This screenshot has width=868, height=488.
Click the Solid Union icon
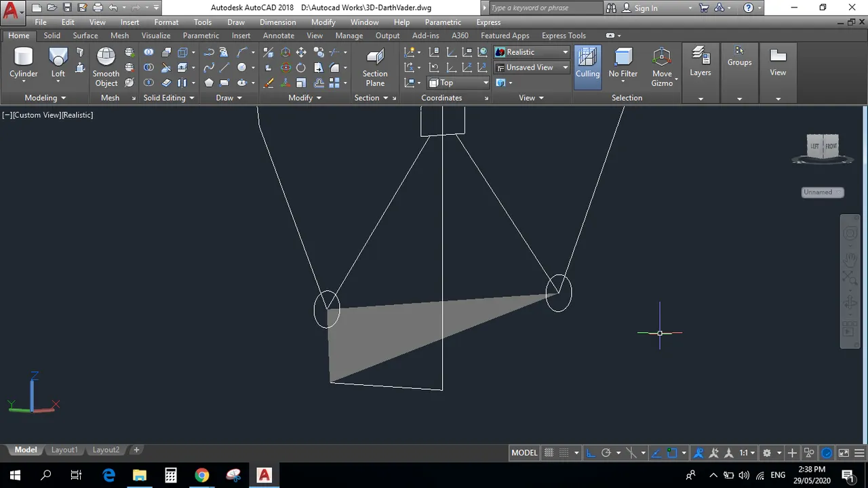(x=149, y=52)
